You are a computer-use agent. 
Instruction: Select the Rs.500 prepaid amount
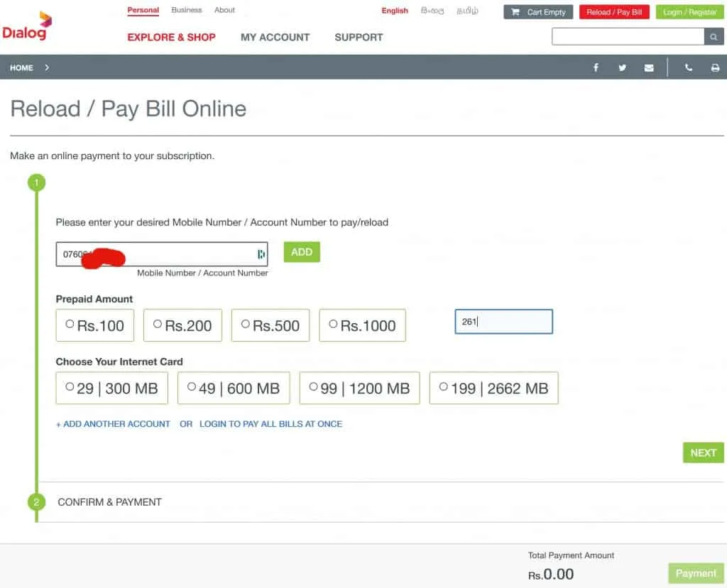tap(246, 325)
